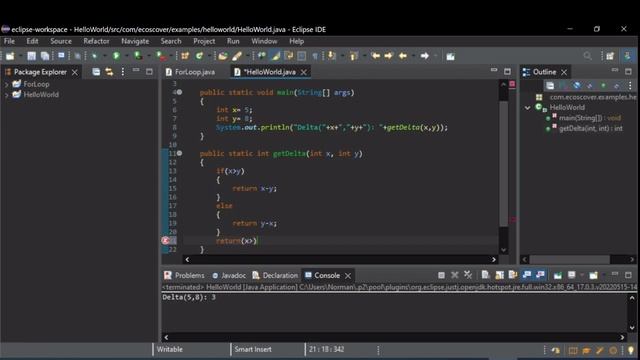This screenshot has height=360, width=640.
Task: Expand the HelloWorld project in Package Explorer
Action: coord(6,95)
